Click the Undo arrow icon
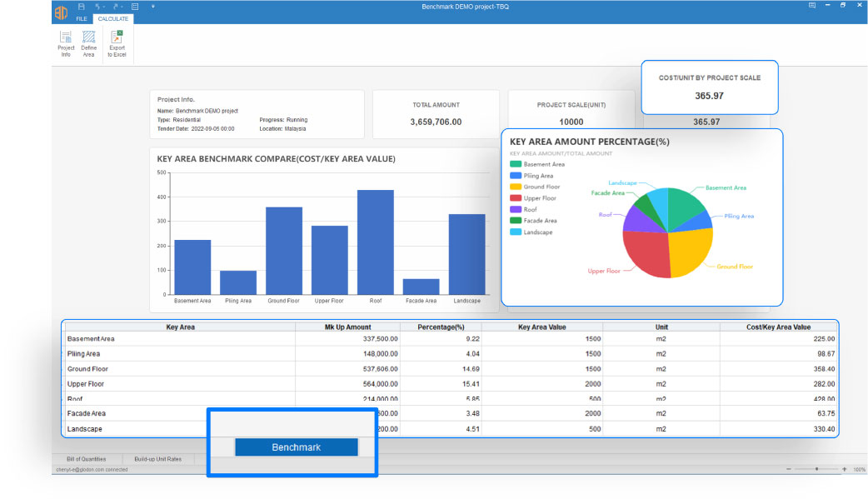Viewport: 868px width, 499px height. click(x=98, y=6)
